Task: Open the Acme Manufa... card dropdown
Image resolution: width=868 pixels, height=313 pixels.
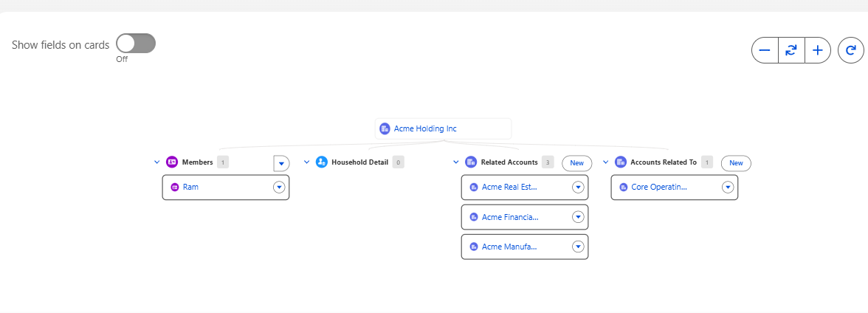Action: point(578,247)
